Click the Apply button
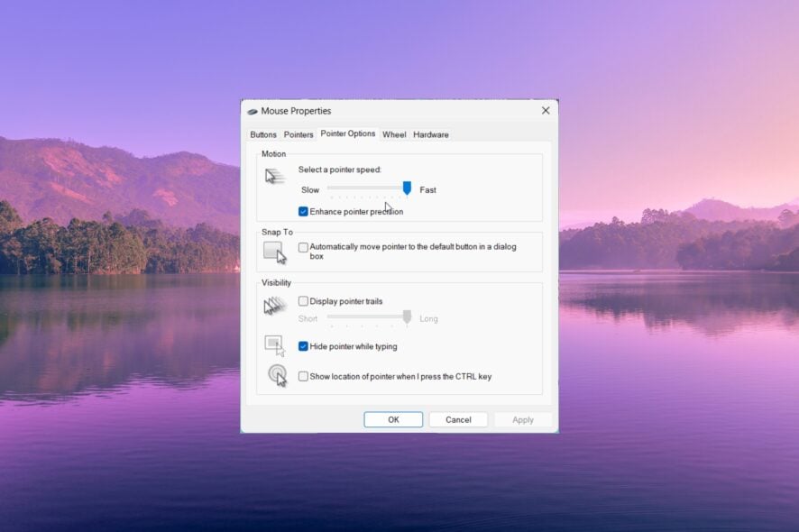The height and width of the screenshot is (532, 799). (523, 419)
